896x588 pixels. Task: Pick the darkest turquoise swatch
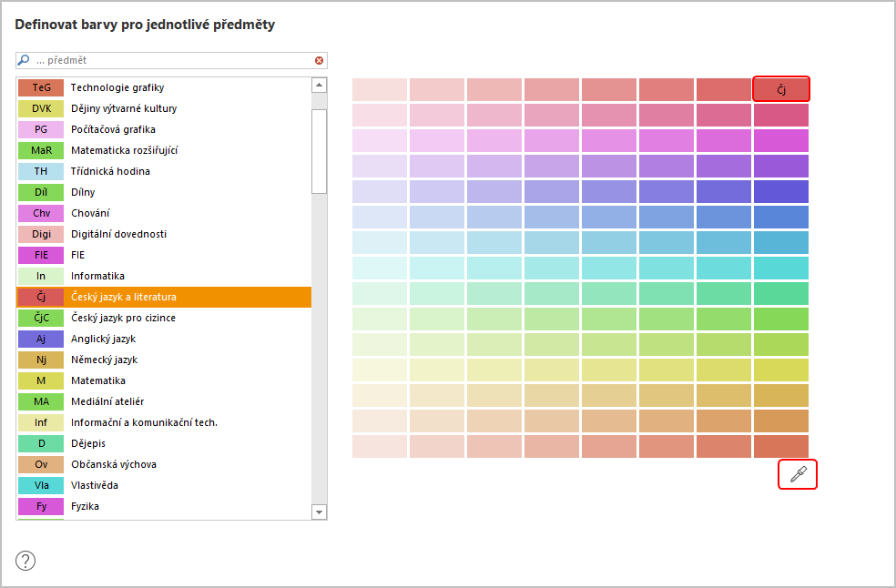point(781,268)
